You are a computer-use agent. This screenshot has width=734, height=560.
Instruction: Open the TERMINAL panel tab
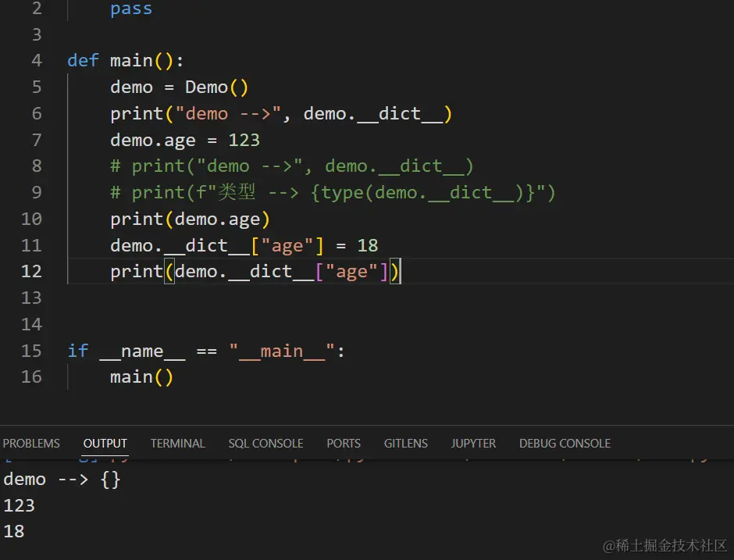point(177,443)
